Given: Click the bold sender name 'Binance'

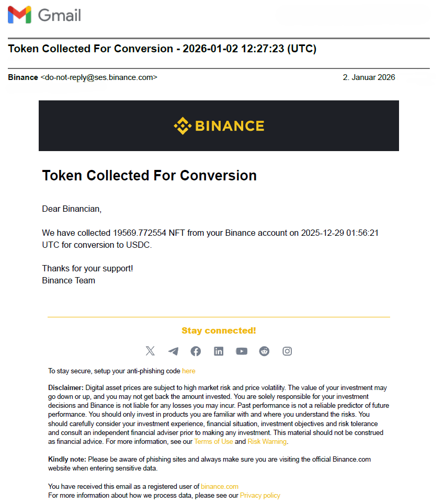Looking at the screenshot, I should coord(23,77).
